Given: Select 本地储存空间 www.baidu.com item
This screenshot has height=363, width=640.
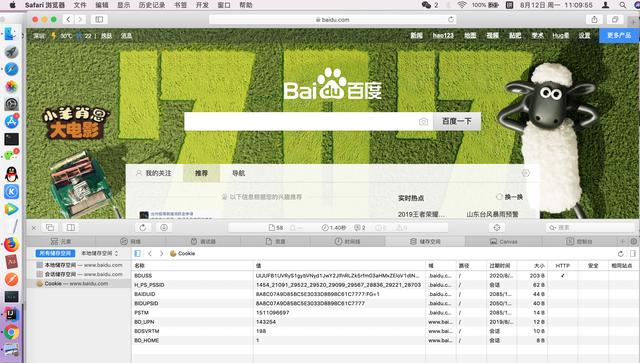Looking at the screenshot, I should click(80, 265).
